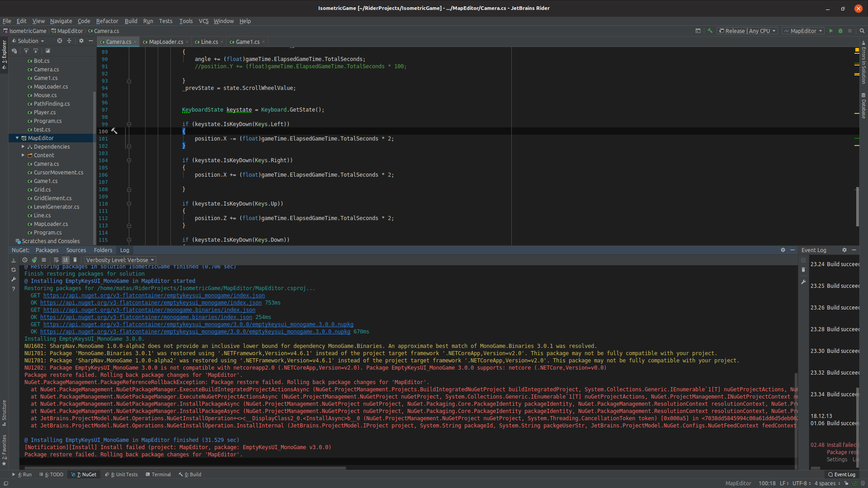Open Verbosity Level dropdown
868x488 pixels.
[120, 260]
